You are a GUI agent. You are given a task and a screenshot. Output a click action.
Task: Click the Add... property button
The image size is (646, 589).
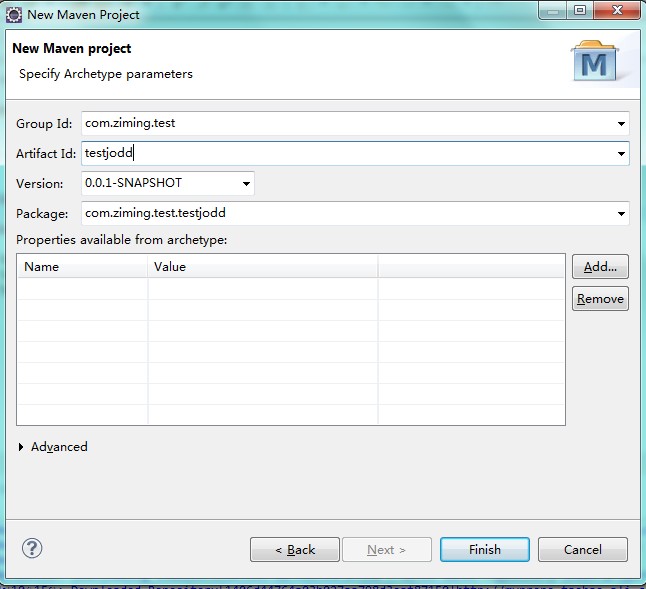click(600, 266)
